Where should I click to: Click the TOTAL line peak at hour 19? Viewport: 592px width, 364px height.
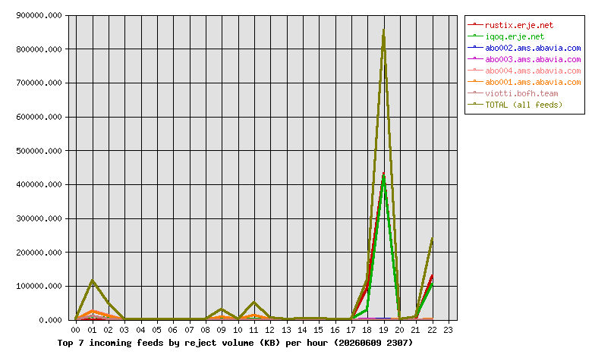[383, 30]
